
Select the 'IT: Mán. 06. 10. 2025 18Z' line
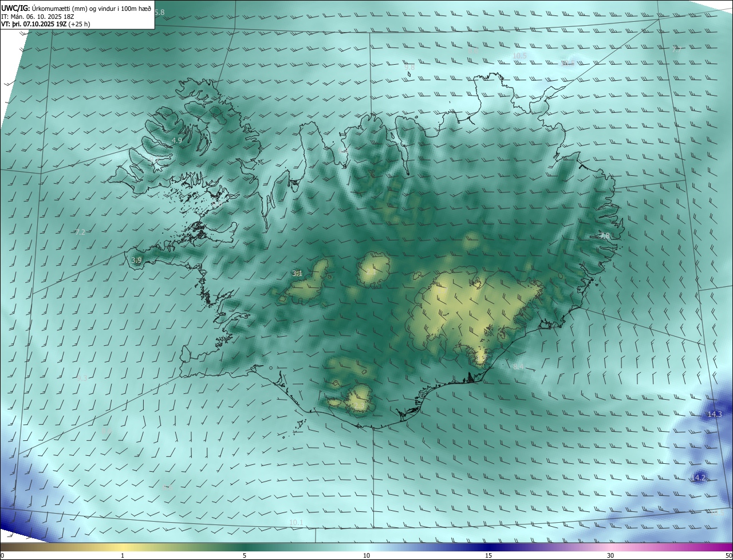coord(37,17)
